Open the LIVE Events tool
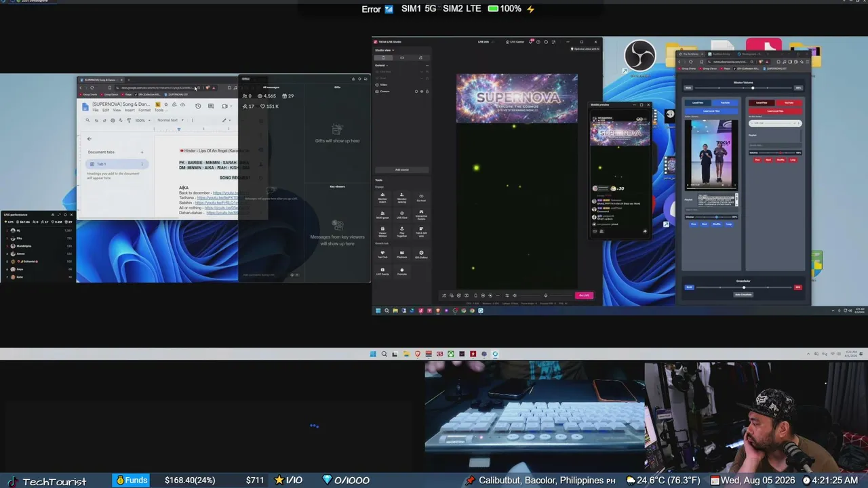 pos(382,271)
